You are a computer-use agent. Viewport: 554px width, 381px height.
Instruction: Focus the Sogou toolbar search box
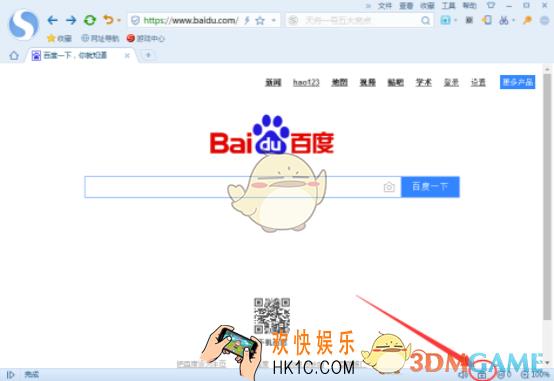[x=360, y=20]
